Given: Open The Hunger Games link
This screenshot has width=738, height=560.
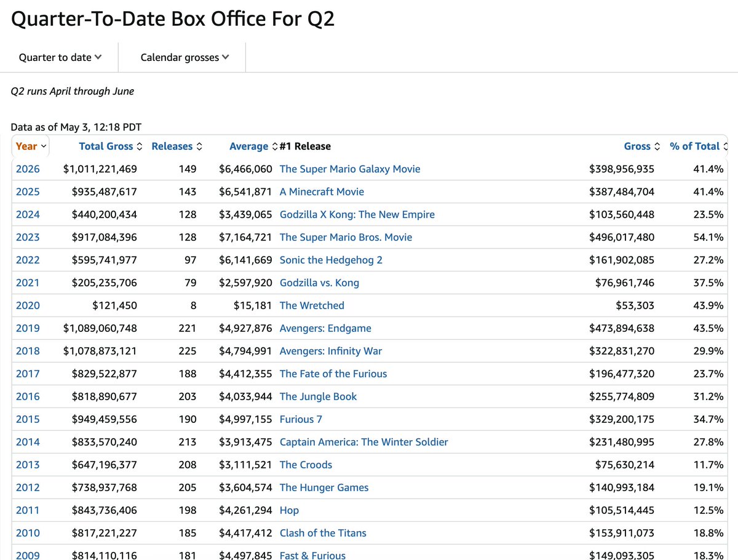Looking at the screenshot, I should tap(324, 487).
